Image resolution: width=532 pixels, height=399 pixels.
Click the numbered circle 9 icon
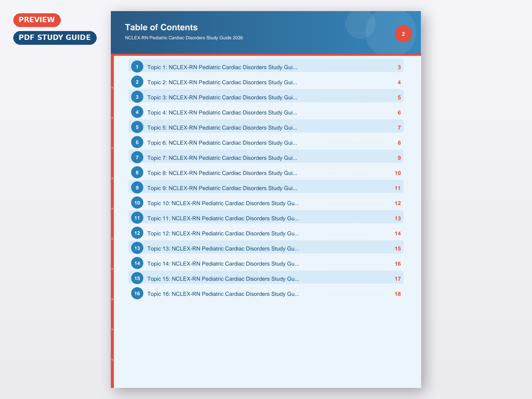pyautogui.click(x=137, y=188)
